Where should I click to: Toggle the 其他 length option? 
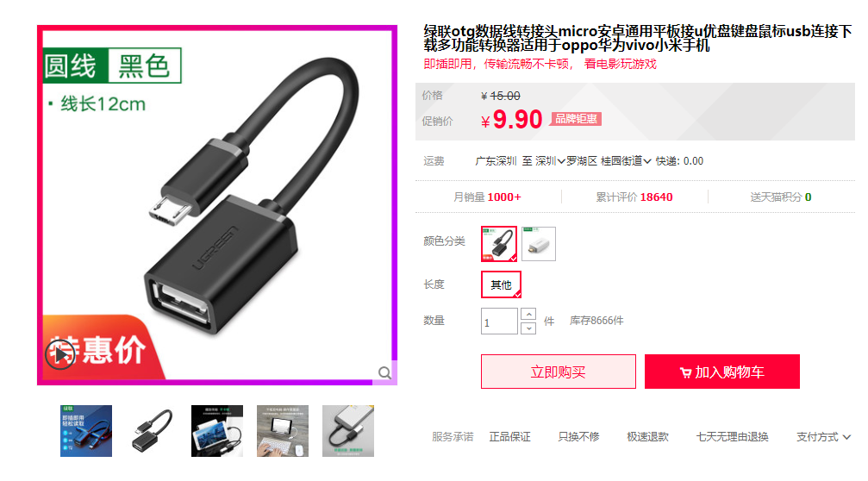[501, 284]
